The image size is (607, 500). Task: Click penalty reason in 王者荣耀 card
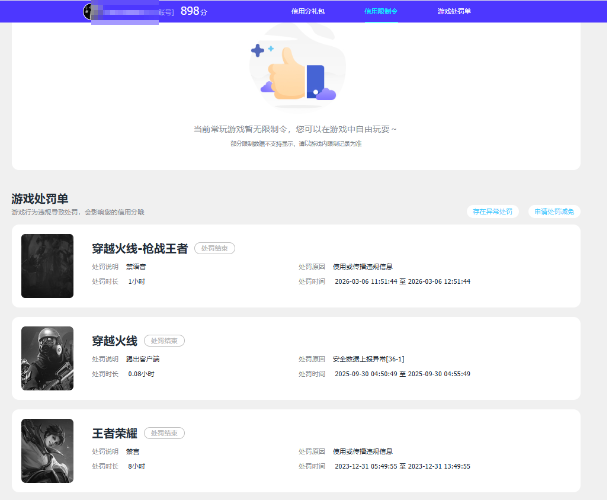(x=363, y=451)
